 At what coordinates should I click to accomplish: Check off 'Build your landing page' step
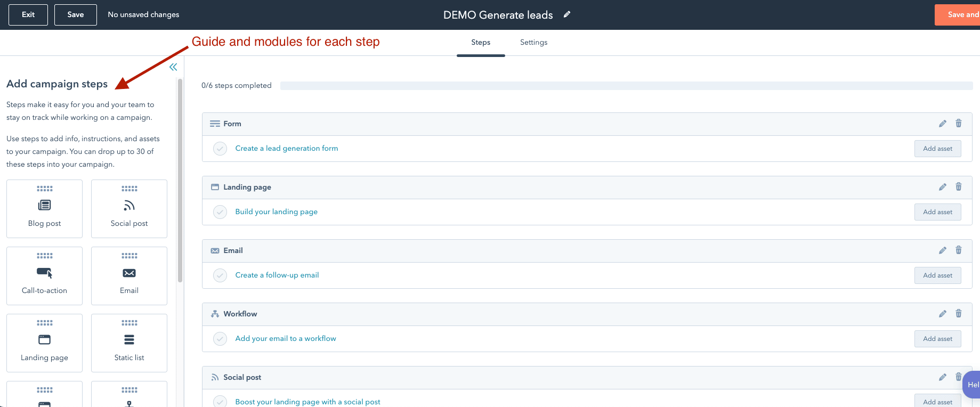pyautogui.click(x=220, y=212)
